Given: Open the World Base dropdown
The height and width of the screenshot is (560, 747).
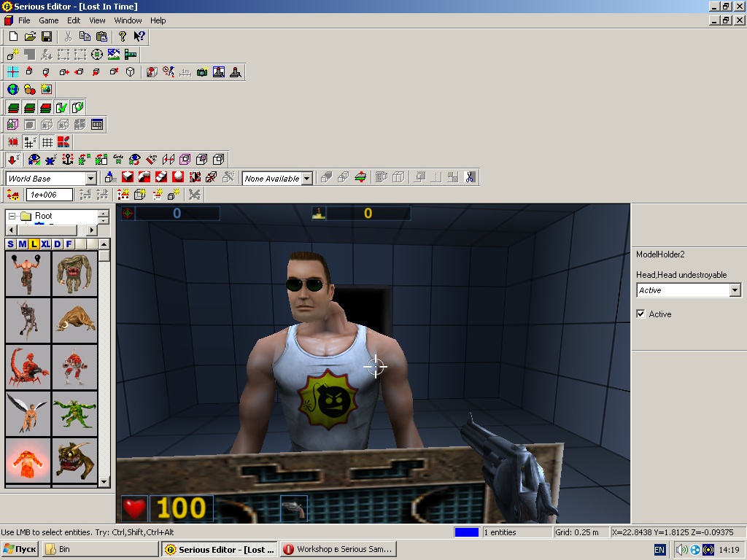Looking at the screenshot, I should point(90,179).
